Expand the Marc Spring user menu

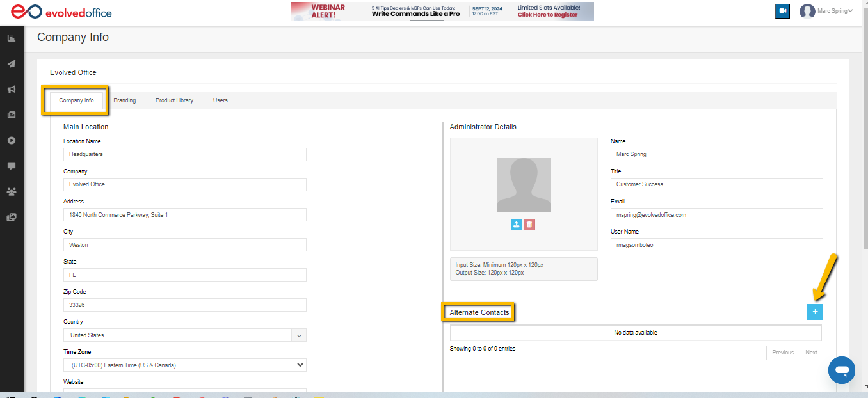point(835,11)
